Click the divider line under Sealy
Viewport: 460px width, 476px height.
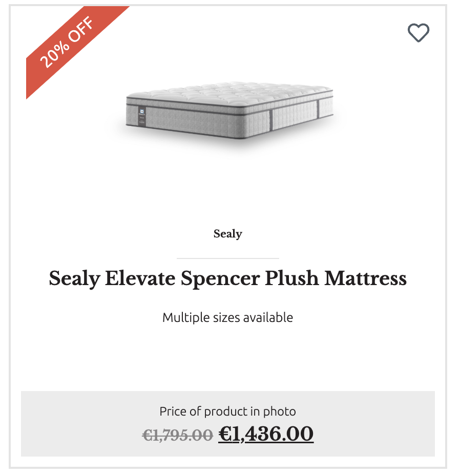[228, 258]
